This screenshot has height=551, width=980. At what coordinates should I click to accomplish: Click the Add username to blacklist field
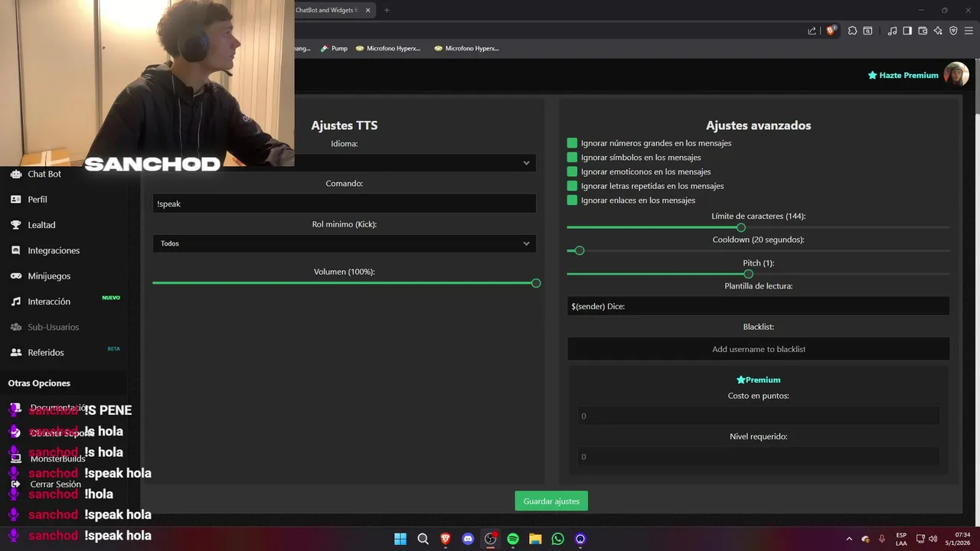tap(758, 349)
